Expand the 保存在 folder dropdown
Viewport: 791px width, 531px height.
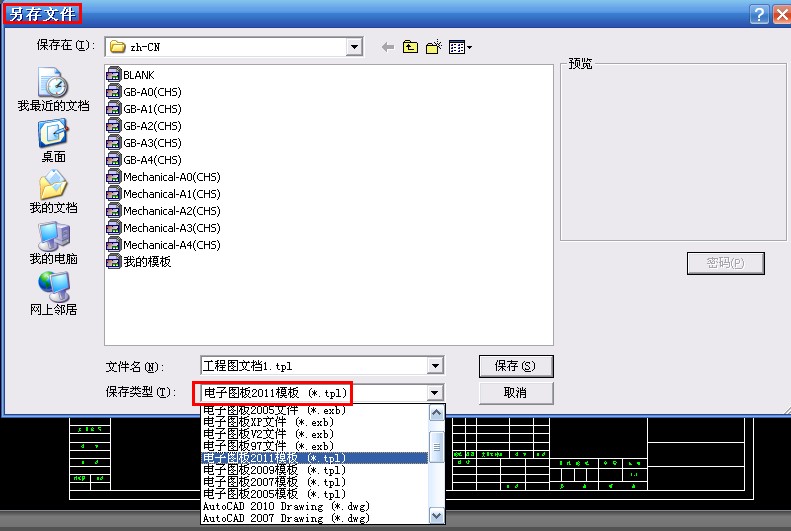(x=354, y=46)
